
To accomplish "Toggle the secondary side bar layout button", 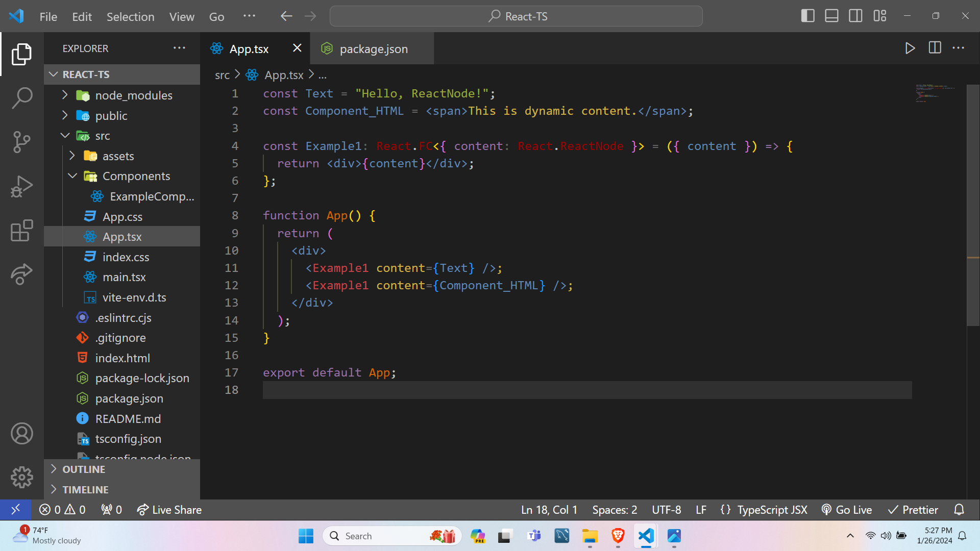I will click(855, 16).
